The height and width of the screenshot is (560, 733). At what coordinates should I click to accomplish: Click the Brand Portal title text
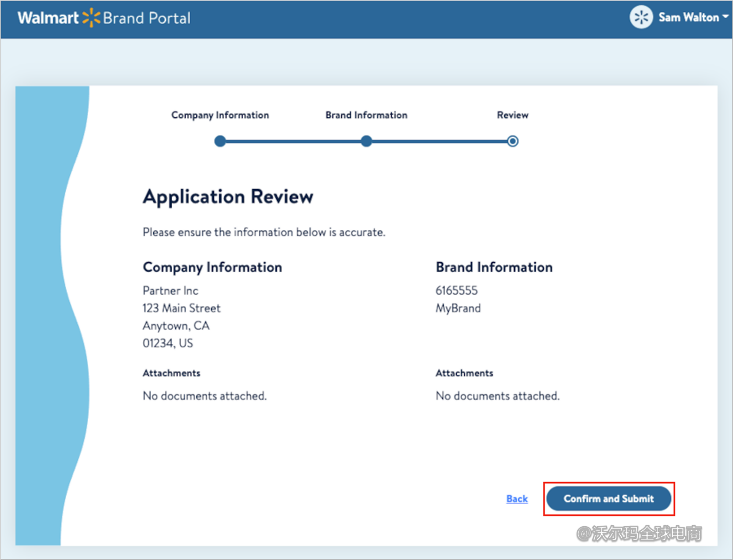[147, 18]
